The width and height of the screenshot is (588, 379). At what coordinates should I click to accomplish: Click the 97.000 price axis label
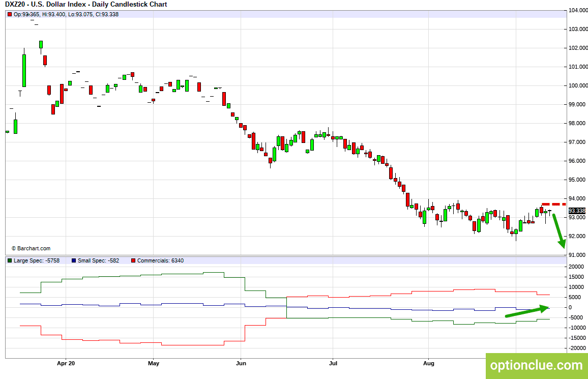click(578, 142)
